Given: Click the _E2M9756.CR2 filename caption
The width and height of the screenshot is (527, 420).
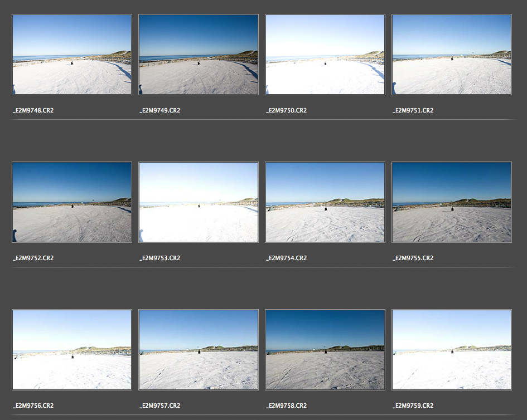Looking at the screenshot, I should click(33, 406).
